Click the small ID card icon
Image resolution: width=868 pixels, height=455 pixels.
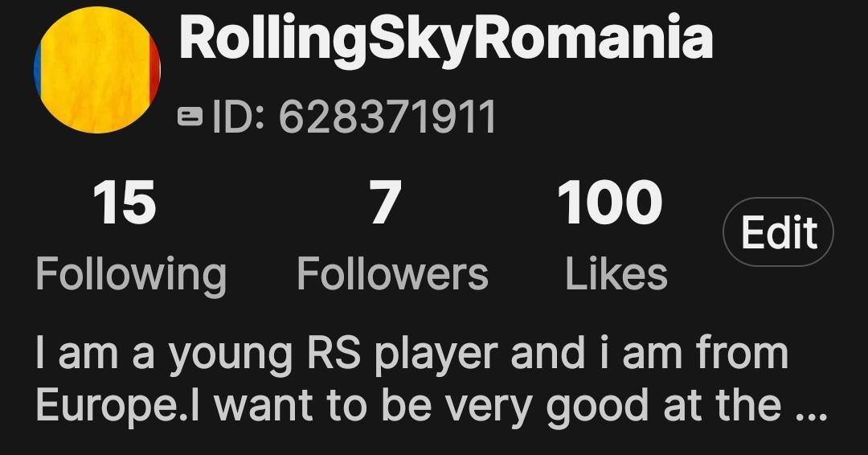point(190,117)
